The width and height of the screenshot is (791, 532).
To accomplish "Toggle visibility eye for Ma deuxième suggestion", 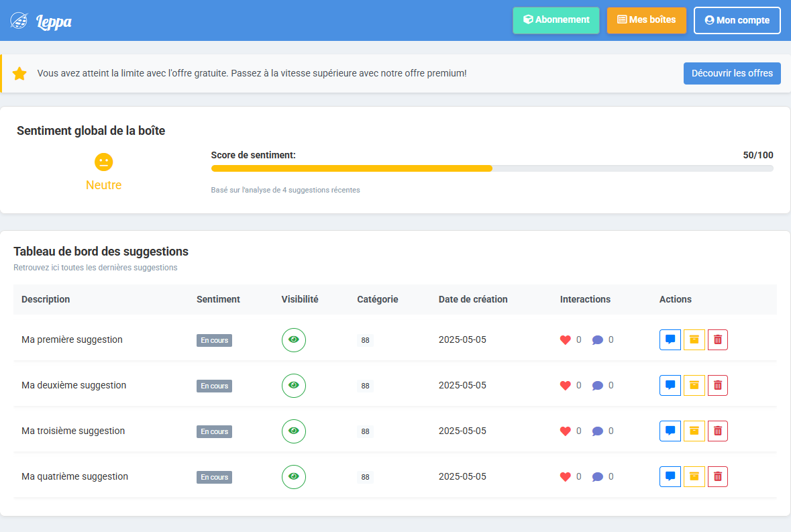I will pos(293,386).
